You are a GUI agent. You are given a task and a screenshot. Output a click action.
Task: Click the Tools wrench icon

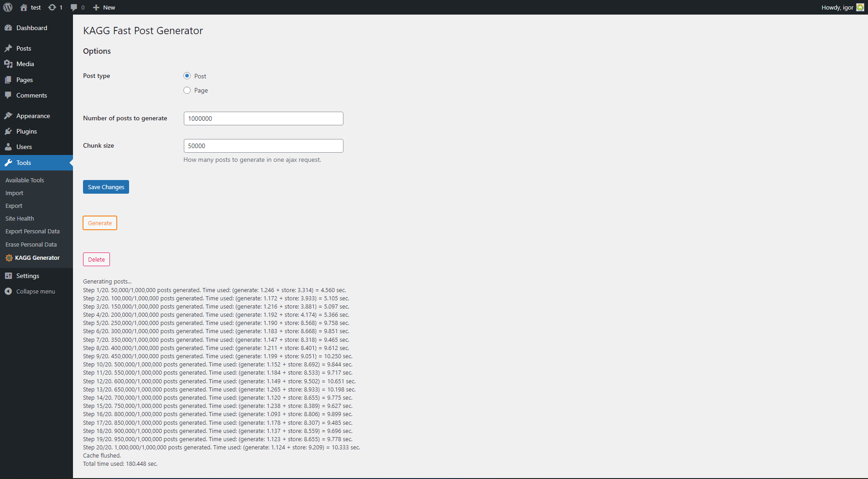(x=8, y=163)
